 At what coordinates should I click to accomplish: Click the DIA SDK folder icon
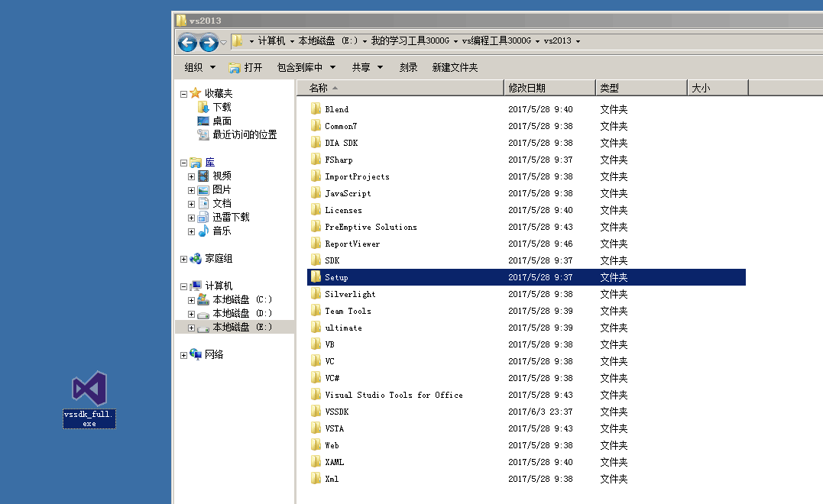[316, 142]
